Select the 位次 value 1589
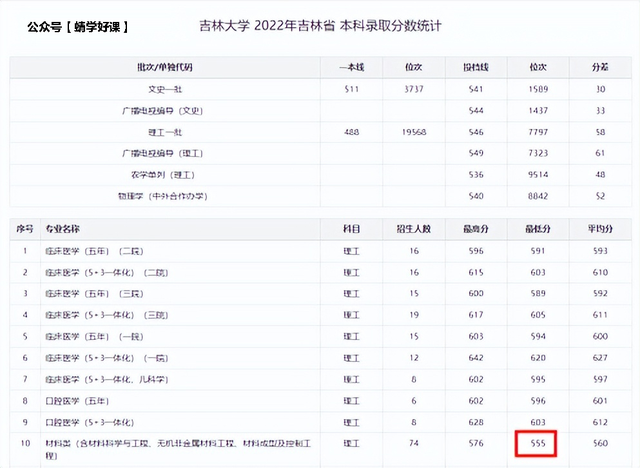640x468 pixels. tap(538, 89)
